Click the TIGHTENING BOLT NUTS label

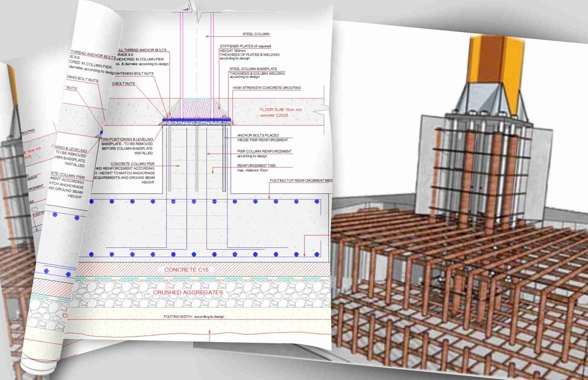[133, 74]
